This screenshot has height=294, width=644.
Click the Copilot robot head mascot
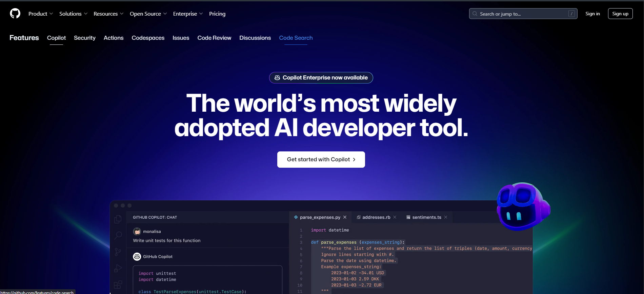point(523,207)
